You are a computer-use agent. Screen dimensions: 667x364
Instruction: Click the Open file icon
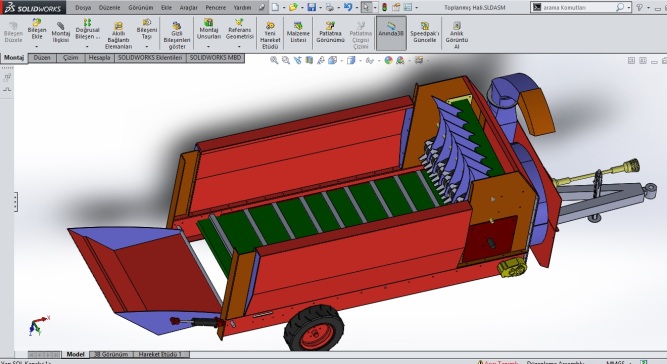tap(293, 7)
